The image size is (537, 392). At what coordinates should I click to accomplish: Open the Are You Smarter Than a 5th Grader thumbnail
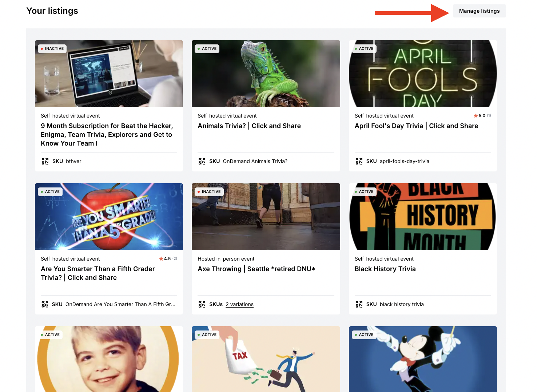(109, 217)
